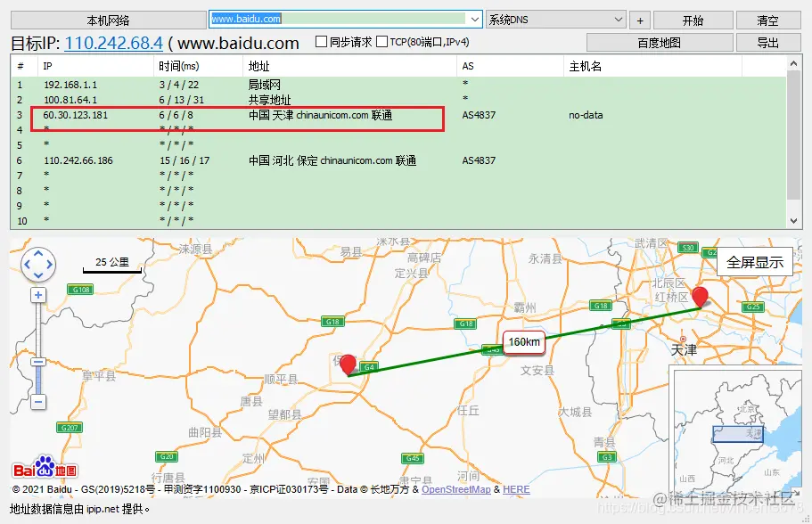This screenshot has height=524, width=812.
Task: Click the 局域网 address cell
Action: (264, 85)
